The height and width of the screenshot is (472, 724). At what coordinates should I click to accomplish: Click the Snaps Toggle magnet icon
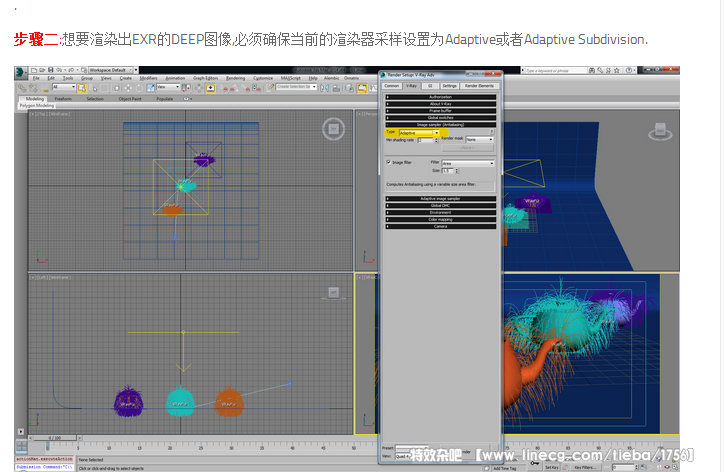(x=224, y=88)
